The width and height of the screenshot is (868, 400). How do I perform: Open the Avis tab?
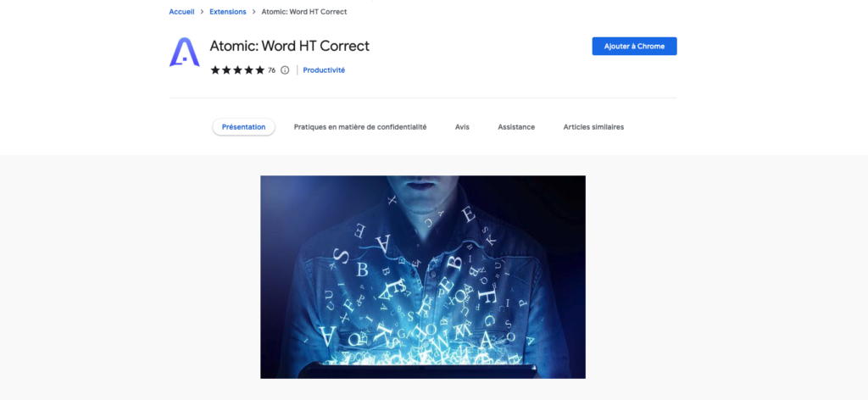pos(462,126)
